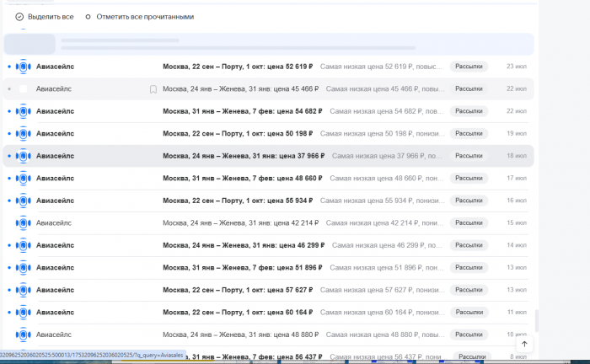This screenshot has height=364, width=590.
Task: Click Aviasales avatar on the 55 934 ₽ email
Action: pos(23,201)
